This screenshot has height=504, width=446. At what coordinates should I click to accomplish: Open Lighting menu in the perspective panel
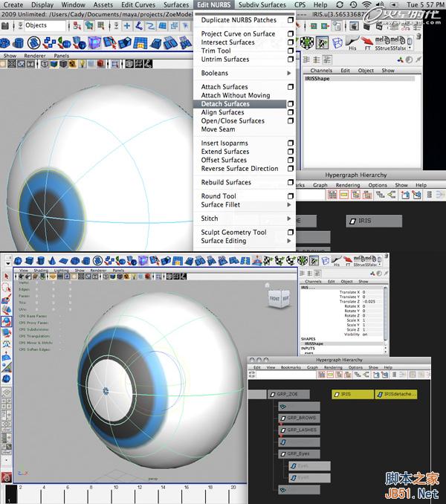coord(62,271)
